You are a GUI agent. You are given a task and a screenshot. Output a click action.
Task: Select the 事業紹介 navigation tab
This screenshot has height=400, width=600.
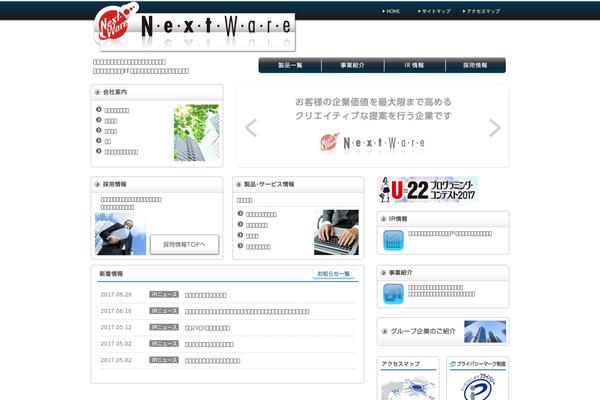[352, 65]
